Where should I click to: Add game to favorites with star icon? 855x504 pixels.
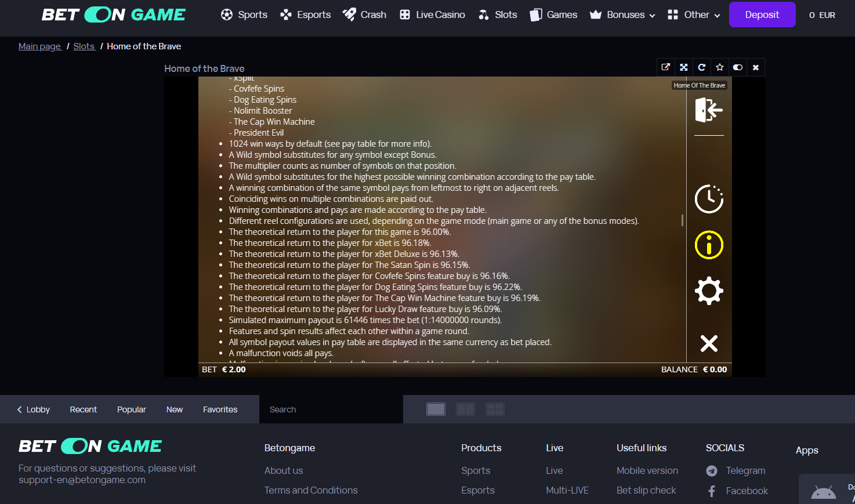click(x=720, y=67)
